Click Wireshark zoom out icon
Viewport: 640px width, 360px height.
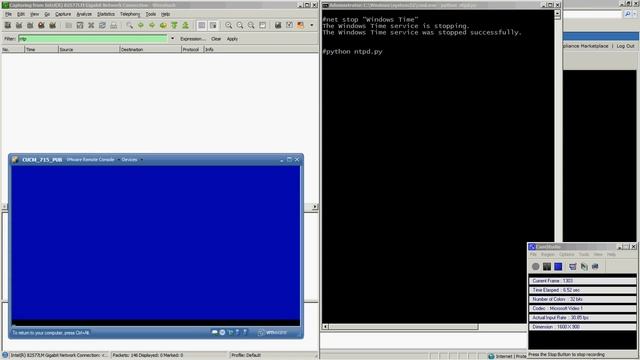tap(240, 25)
